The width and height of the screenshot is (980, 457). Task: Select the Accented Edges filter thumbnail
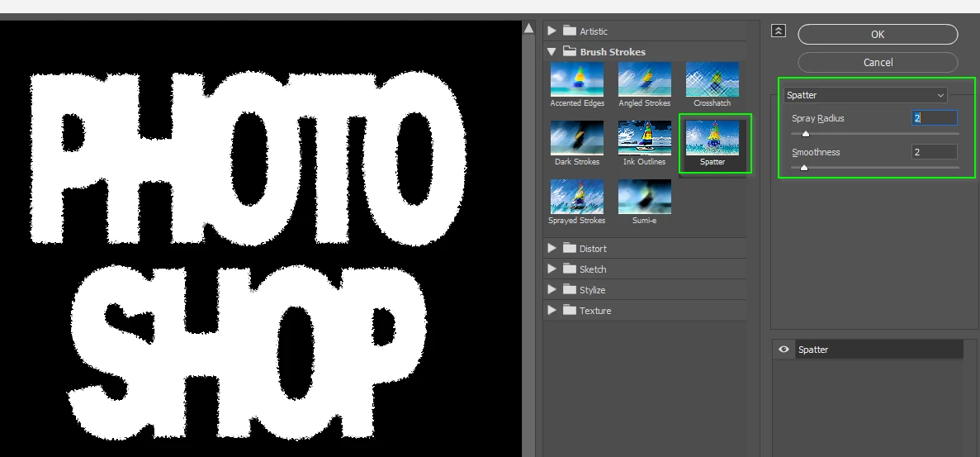577,79
